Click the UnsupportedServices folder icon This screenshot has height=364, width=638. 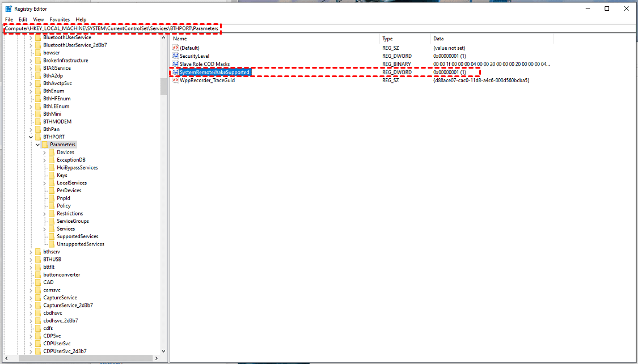pos(51,244)
